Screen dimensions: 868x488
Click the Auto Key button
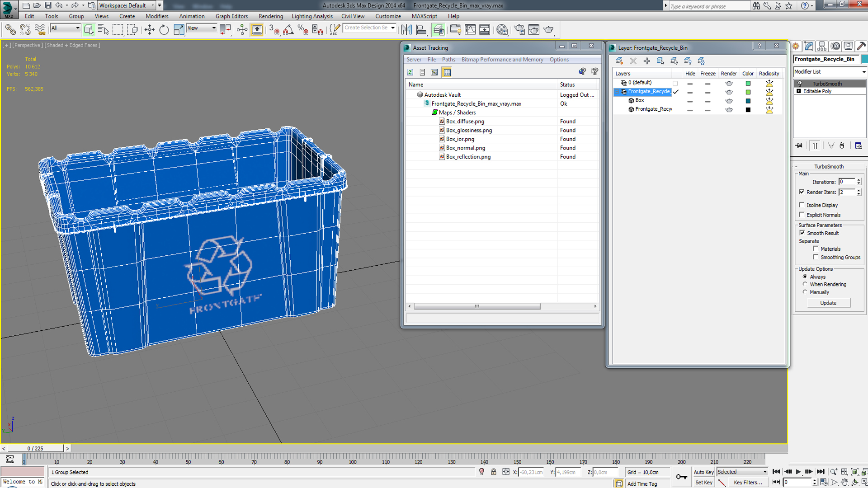coord(703,472)
